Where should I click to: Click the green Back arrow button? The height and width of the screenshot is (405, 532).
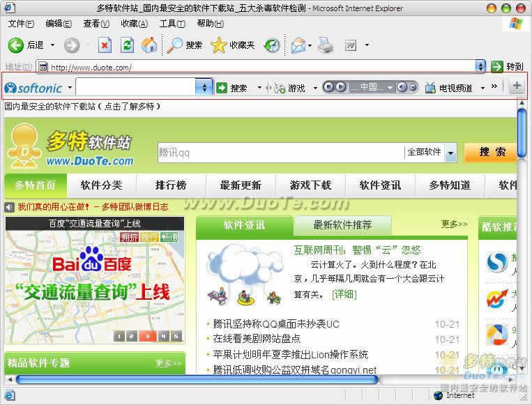click(15, 45)
